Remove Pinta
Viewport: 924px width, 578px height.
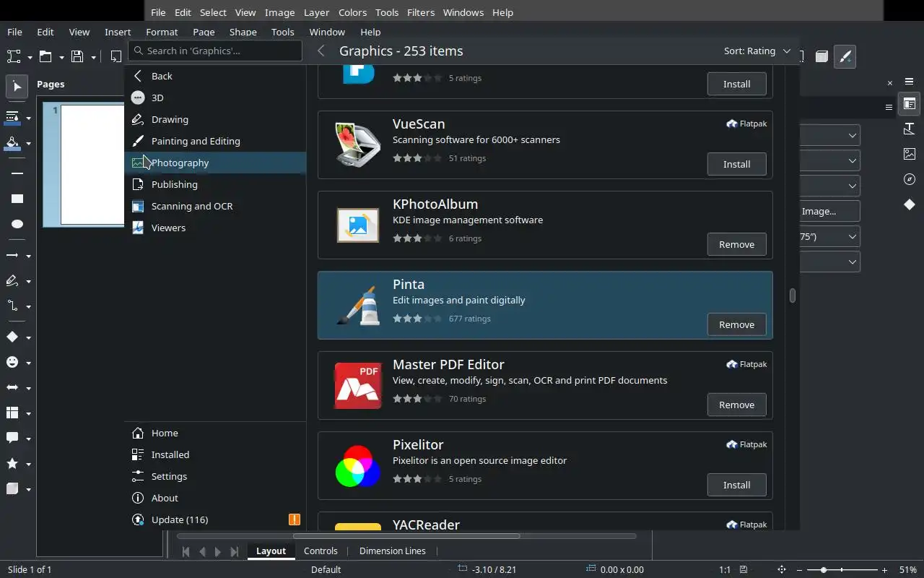pos(736,324)
